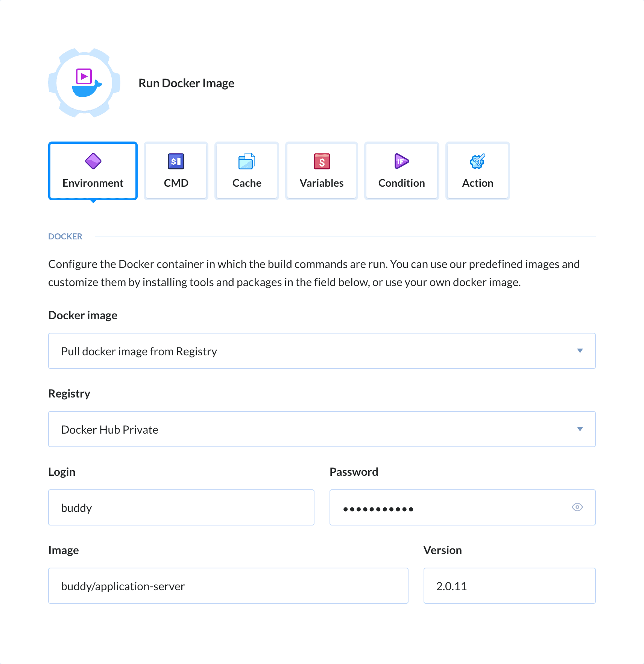
Task: Switch to the Action tab
Action: click(x=477, y=171)
